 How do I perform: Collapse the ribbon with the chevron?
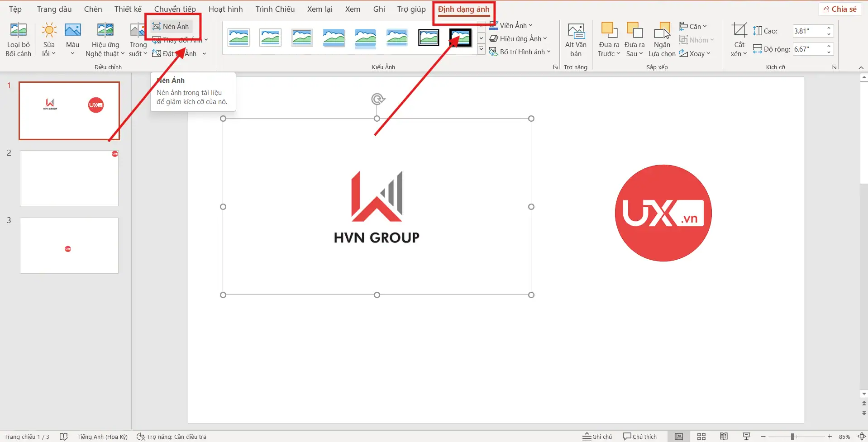tap(861, 67)
